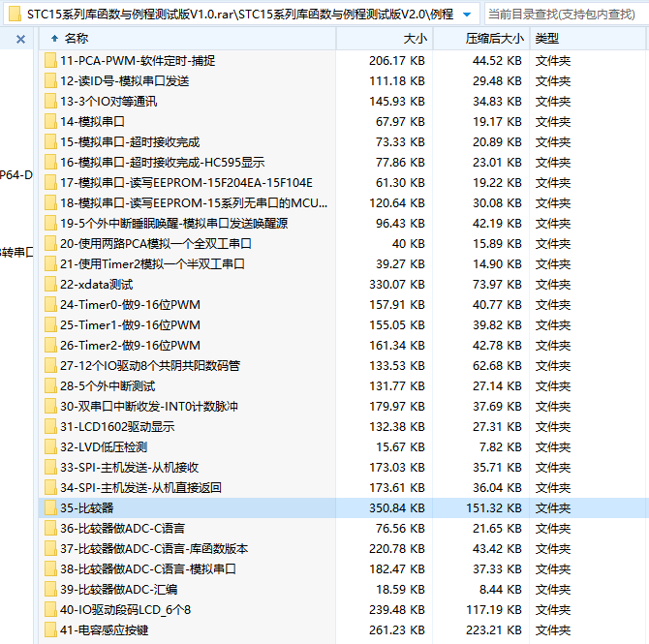This screenshot has width=649, height=644.
Task: Click folder icon of 28-5个外中断测试
Action: pos(50,386)
